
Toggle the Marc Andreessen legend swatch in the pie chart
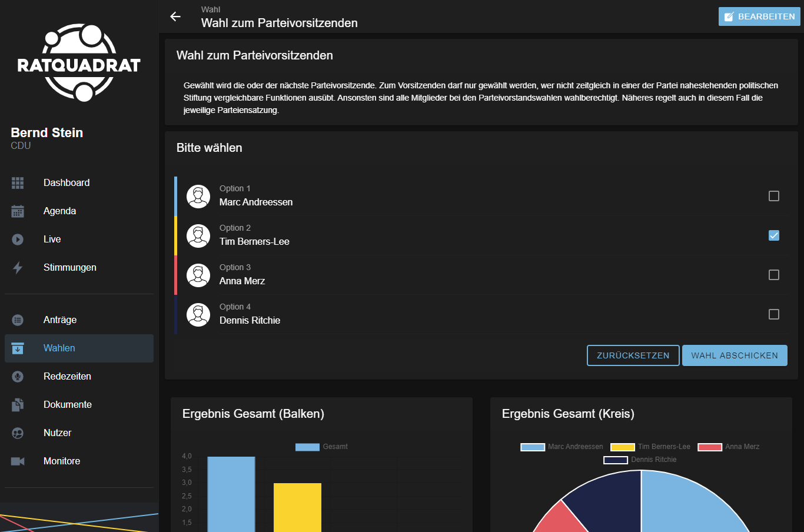tap(533, 447)
